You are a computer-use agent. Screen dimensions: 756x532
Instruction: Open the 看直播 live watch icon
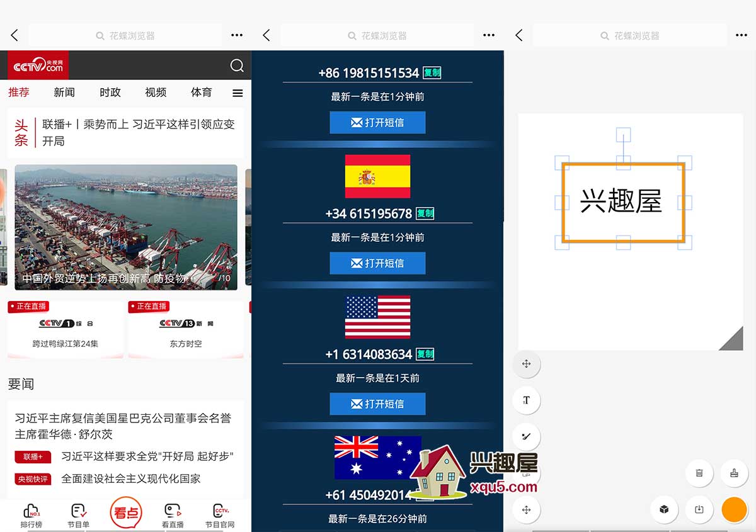pyautogui.click(x=173, y=514)
